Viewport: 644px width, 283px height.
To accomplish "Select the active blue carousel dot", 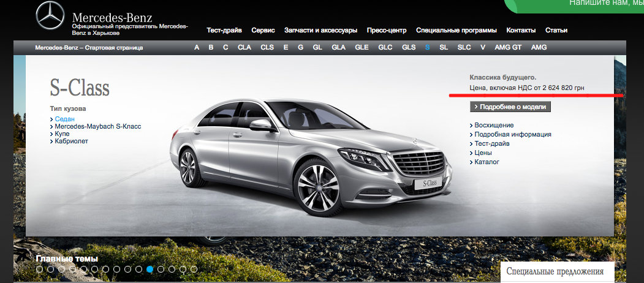I will 150,270.
